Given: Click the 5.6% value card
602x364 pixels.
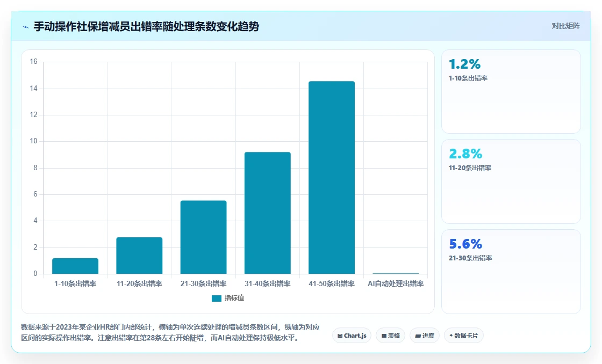Looking at the screenshot, I should tap(511, 272).
